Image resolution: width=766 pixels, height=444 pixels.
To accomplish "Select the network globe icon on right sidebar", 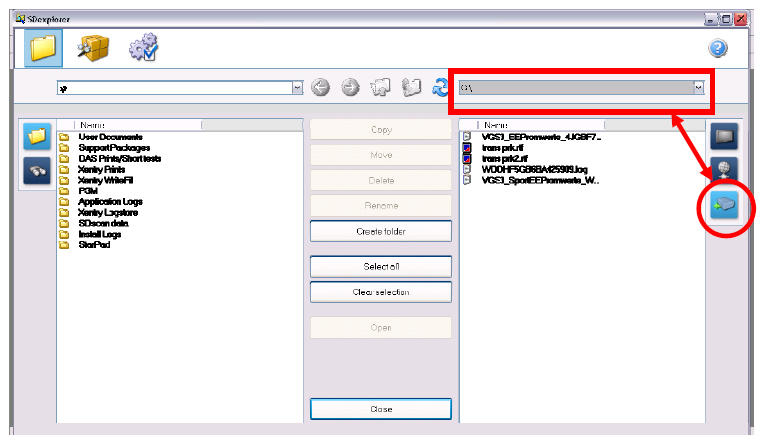I will pyautogui.click(x=724, y=170).
